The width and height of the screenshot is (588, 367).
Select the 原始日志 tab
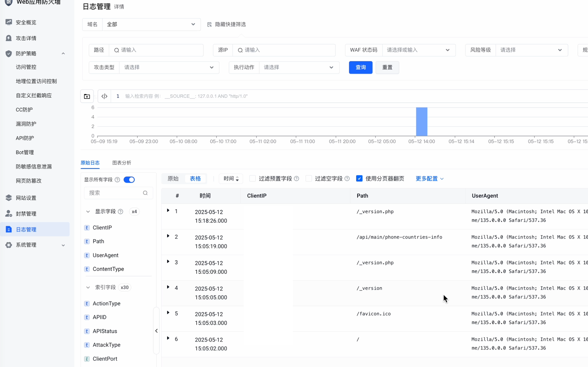pos(90,163)
